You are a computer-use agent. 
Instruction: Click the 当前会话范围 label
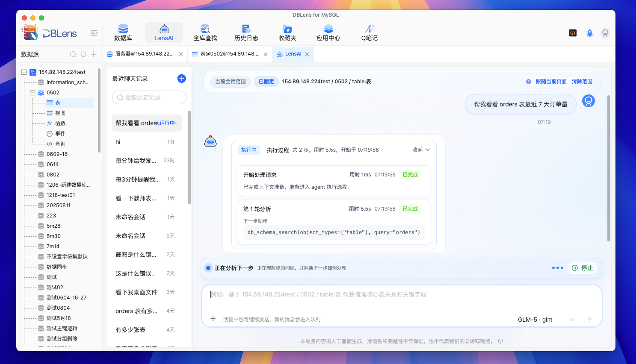231,82
